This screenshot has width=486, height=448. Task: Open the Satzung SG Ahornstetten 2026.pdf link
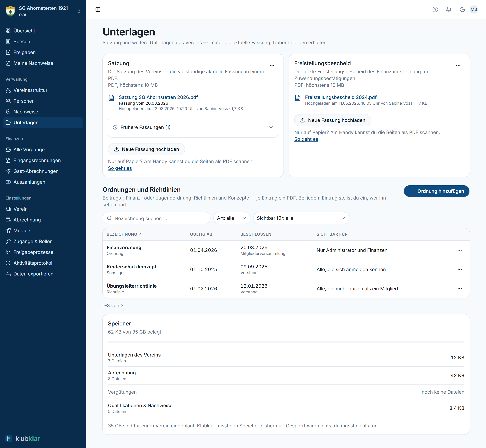pos(158,97)
